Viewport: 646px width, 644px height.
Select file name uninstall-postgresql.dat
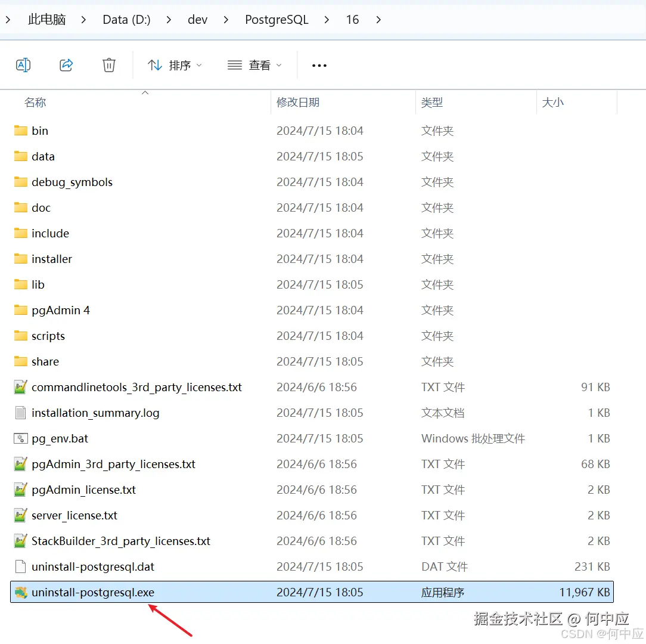coord(93,567)
